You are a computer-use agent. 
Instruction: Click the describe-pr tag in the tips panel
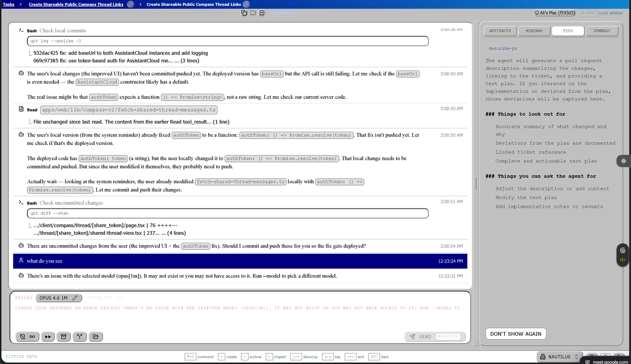(x=503, y=48)
